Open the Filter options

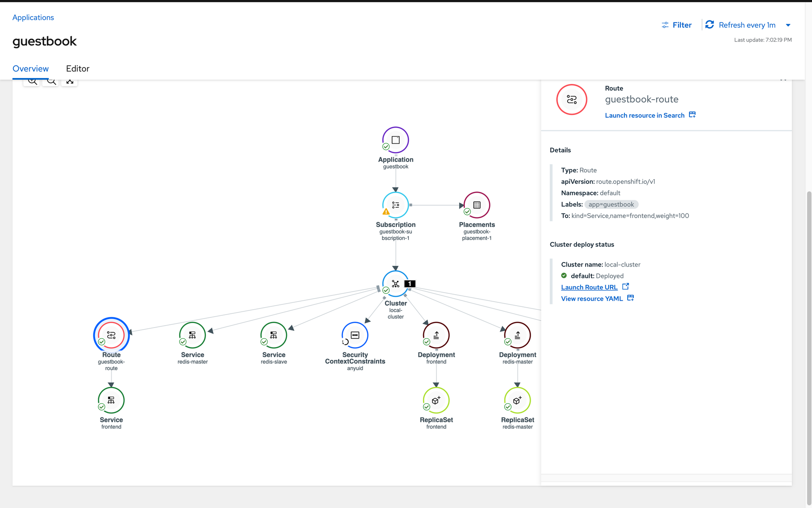pyautogui.click(x=677, y=25)
